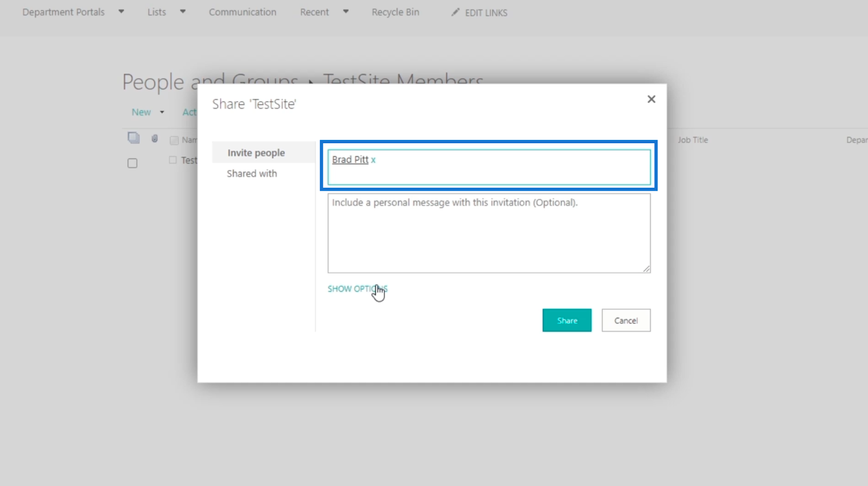Close the Share 'TestSite' dialog
This screenshot has height=486, width=868.
click(651, 99)
